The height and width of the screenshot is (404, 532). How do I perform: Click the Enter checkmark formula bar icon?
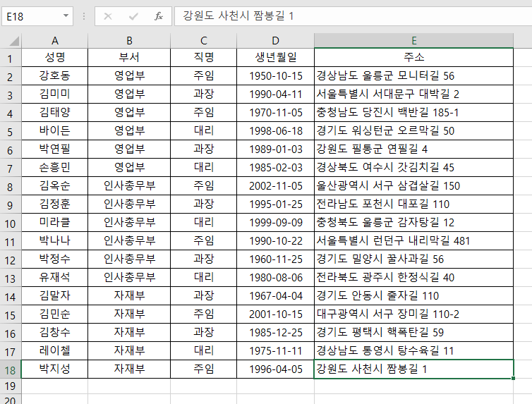pos(133,16)
